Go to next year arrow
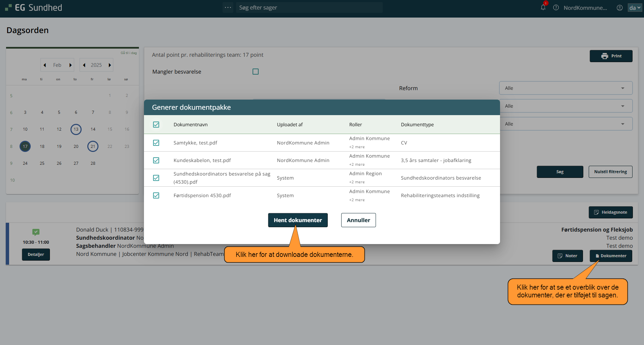 tap(110, 65)
